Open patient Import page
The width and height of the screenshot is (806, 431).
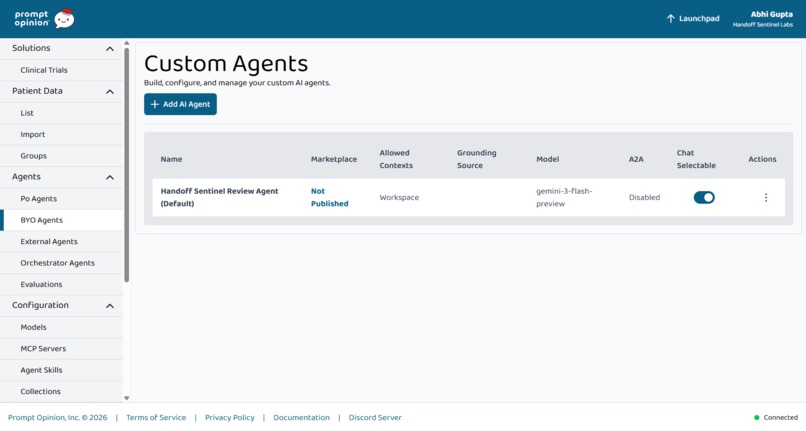pos(61,134)
